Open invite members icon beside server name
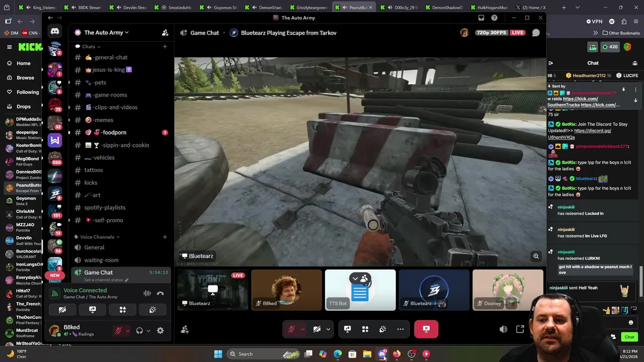Viewport: 644px width, 362px height. click(165, 33)
